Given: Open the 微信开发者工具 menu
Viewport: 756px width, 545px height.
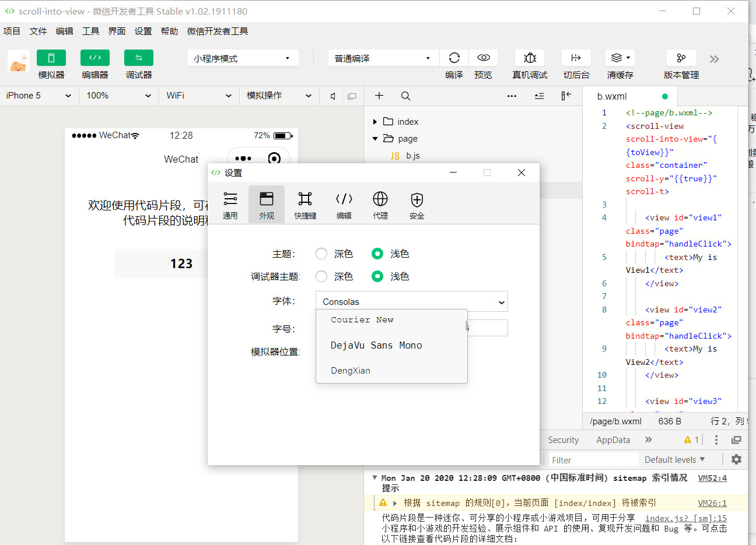Looking at the screenshot, I should pyautogui.click(x=218, y=31).
